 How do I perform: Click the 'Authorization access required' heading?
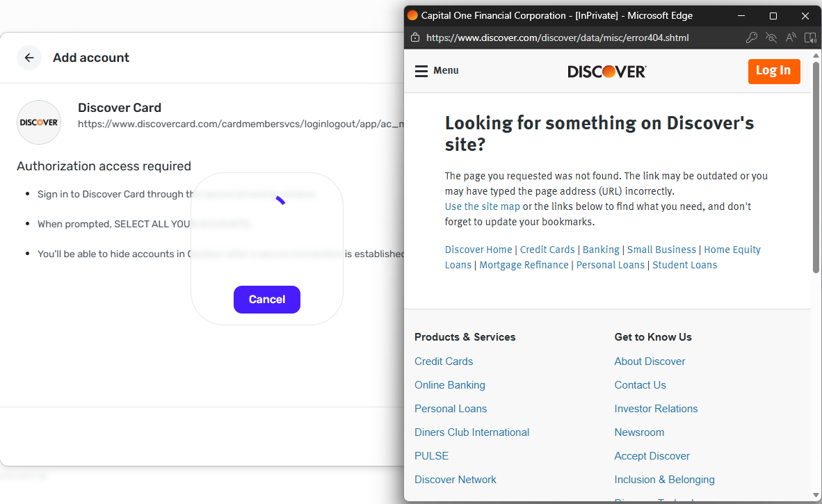click(x=104, y=166)
